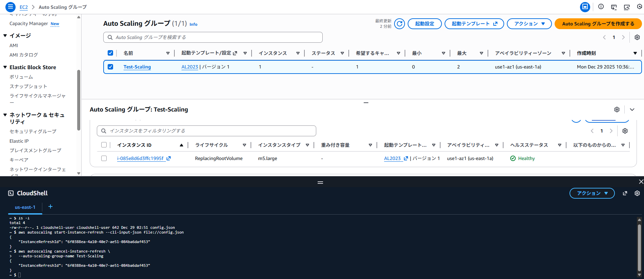Open the アクション dropdown for Auto Scaling groups
This screenshot has width=644, height=279.
[529, 24]
